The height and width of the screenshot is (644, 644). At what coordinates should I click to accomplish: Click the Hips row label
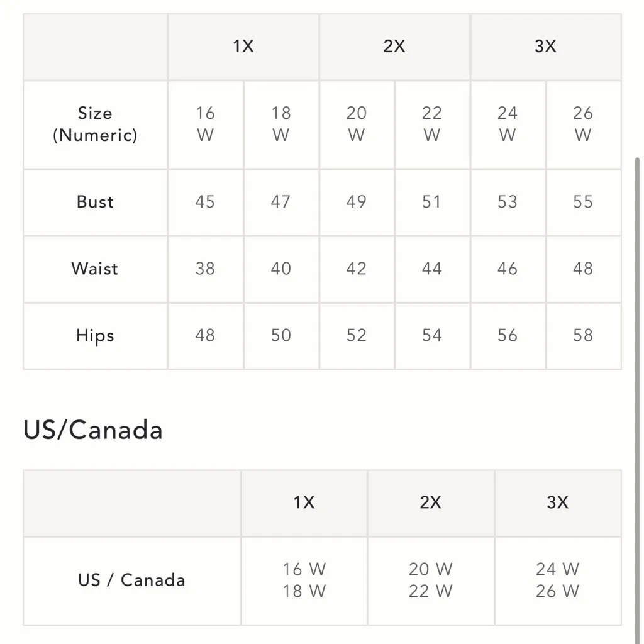pyautogui.click(x=95, y=335)
